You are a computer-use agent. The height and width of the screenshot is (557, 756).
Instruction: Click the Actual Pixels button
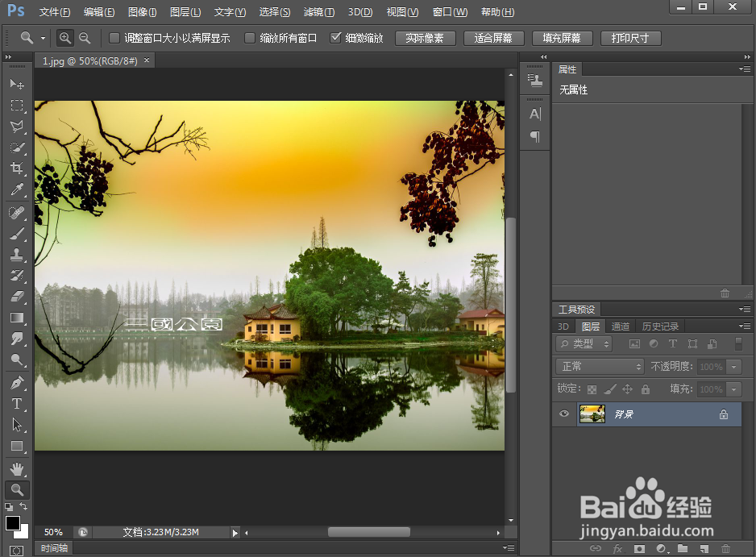[425, 38]
